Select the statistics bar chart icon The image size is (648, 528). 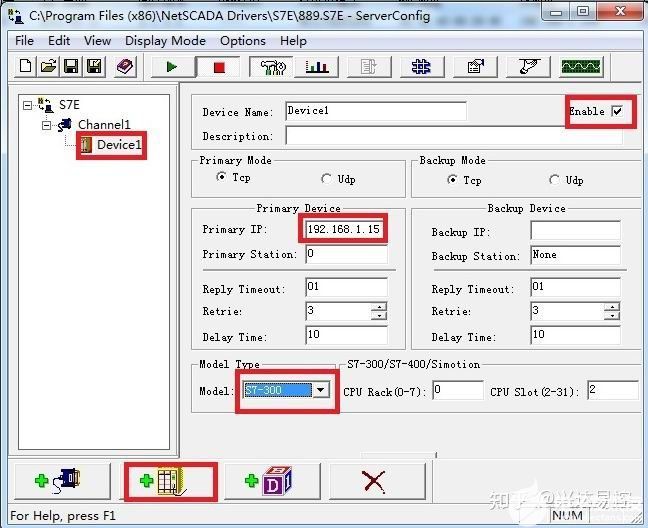[317, 67]
